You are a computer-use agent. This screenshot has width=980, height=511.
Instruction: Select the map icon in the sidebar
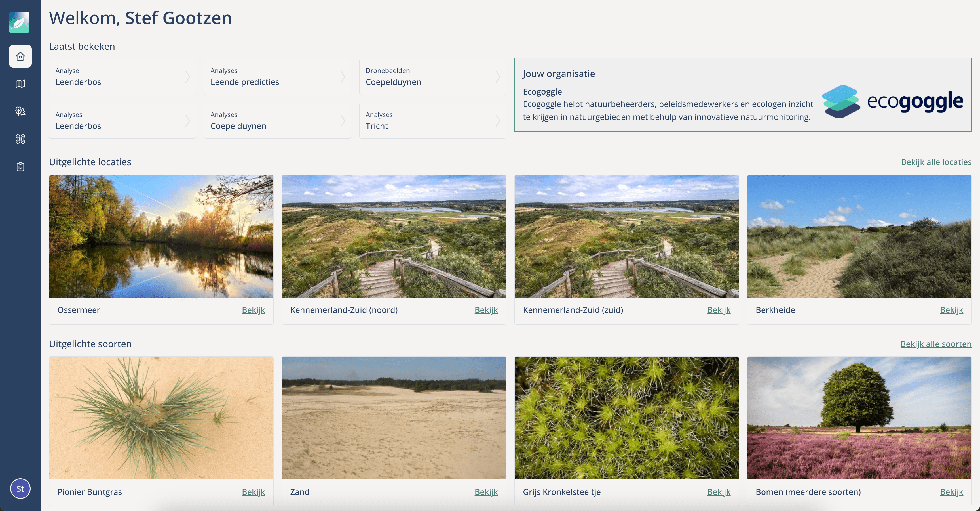[20, 84]
